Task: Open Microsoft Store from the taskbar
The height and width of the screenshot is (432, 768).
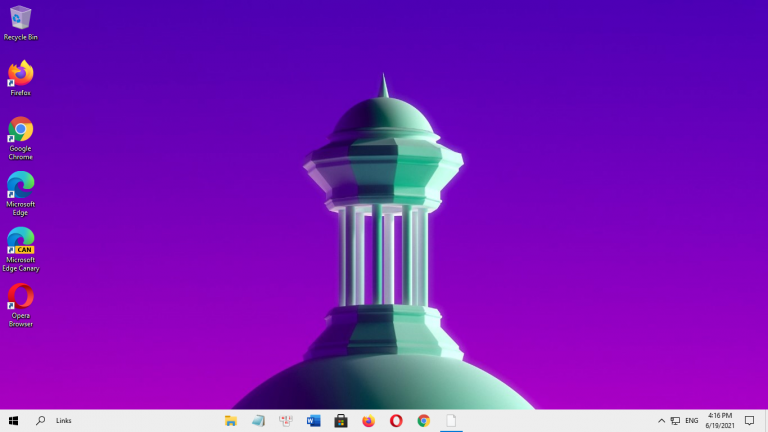Action: (x=341, y=421)
